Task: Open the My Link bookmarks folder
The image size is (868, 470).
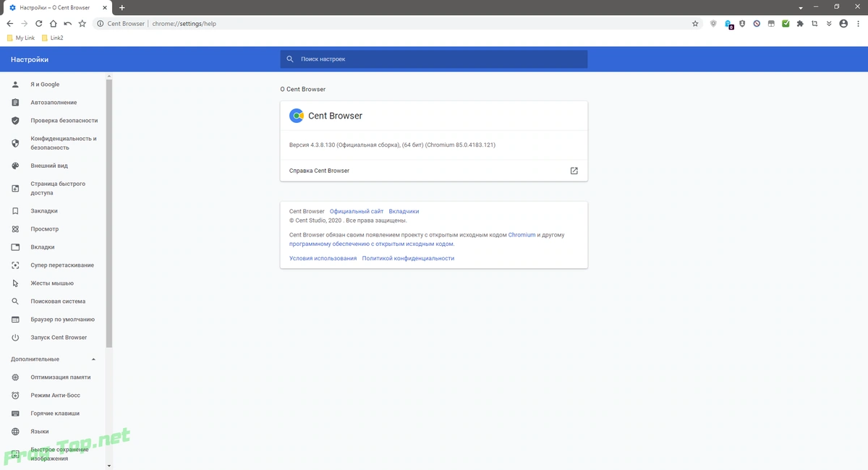Action: pyautogui.click(x=20, y=38)
